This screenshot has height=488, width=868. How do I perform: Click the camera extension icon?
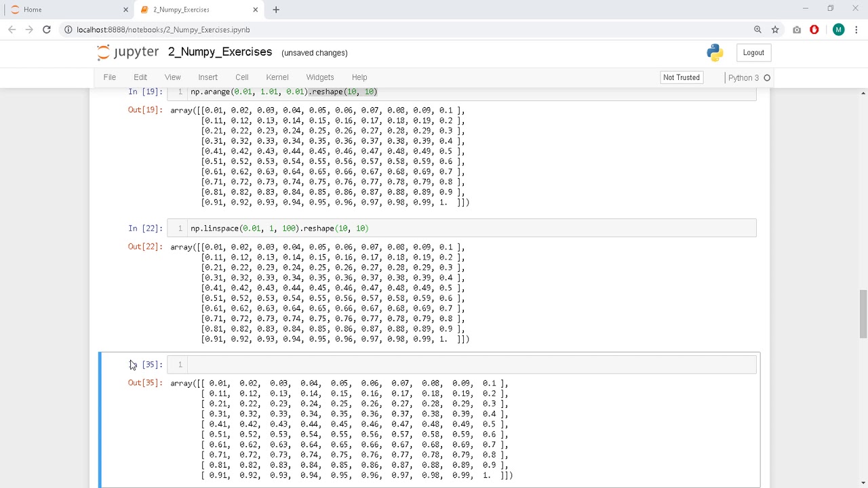(797, 30)
